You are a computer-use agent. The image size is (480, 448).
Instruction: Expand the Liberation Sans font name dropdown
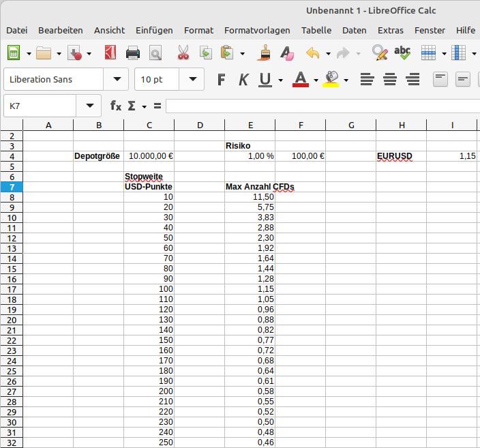pos(116,79)
